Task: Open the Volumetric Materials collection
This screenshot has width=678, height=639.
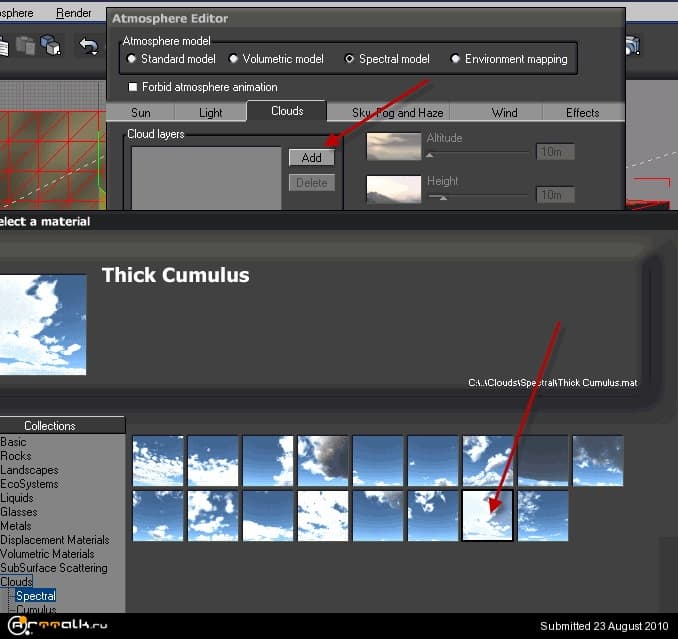Action: click(47, 554)
